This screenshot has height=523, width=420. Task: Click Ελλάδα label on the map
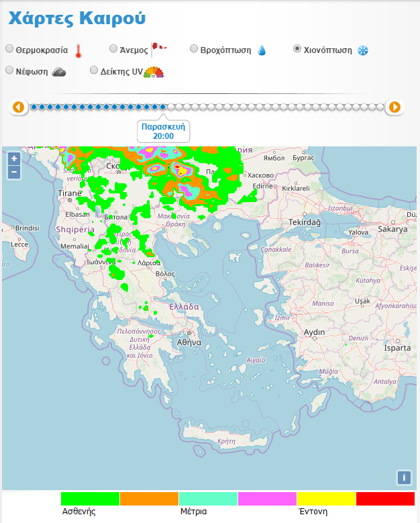[x=184, y=307]
